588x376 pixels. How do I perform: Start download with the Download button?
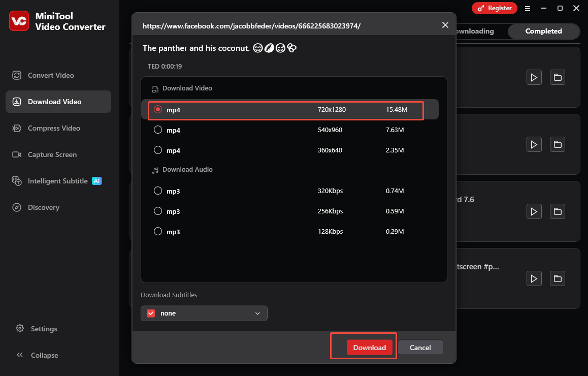click(369, 347)
